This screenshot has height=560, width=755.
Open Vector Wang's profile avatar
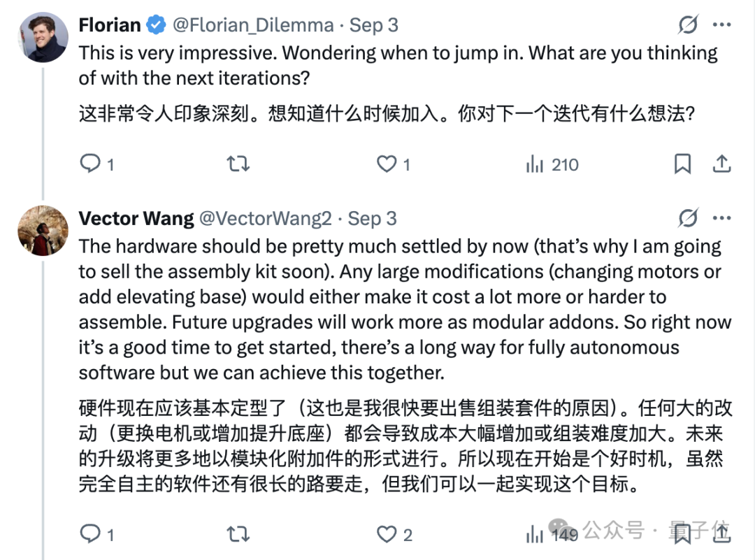pos(43,230)
